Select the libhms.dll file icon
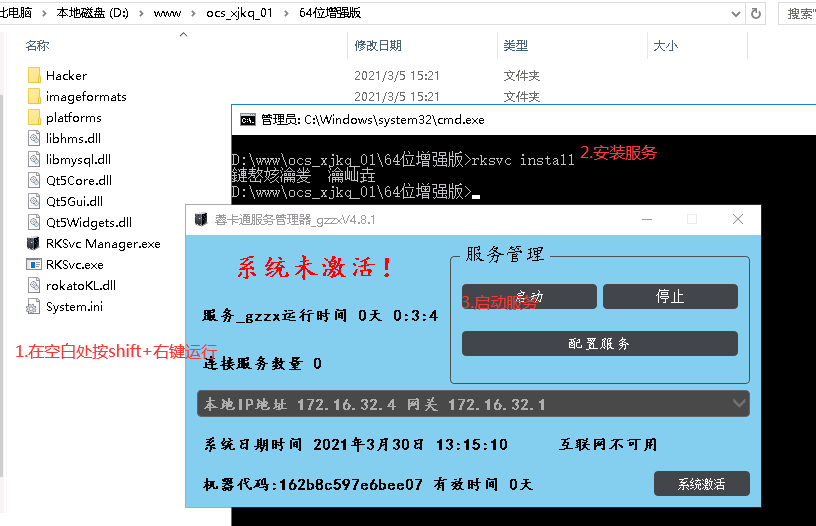The image size is (816, 526). (34, 138)
